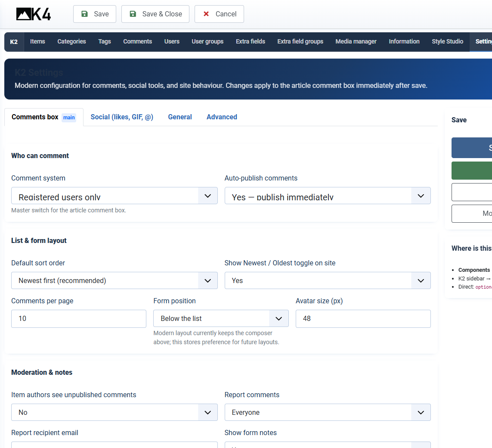Switch to the General tab
The height and width of the screenshot is (448, 492).
180,117
